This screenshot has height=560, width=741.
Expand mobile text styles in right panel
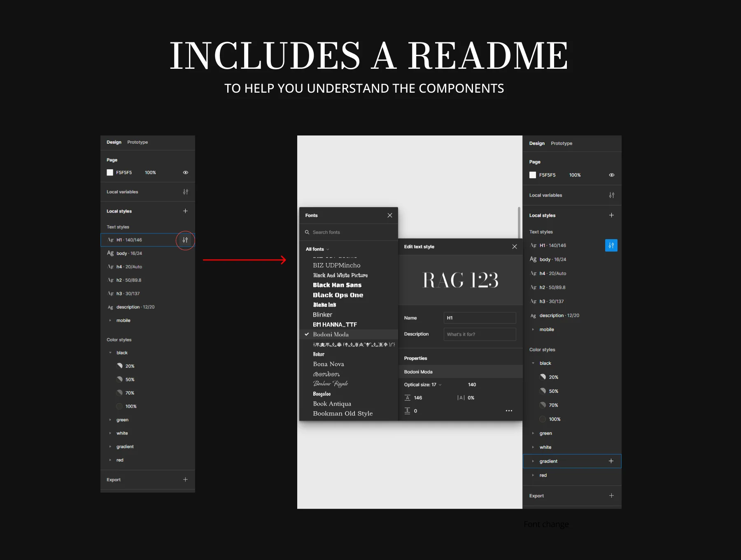click(x=533, y=329)
